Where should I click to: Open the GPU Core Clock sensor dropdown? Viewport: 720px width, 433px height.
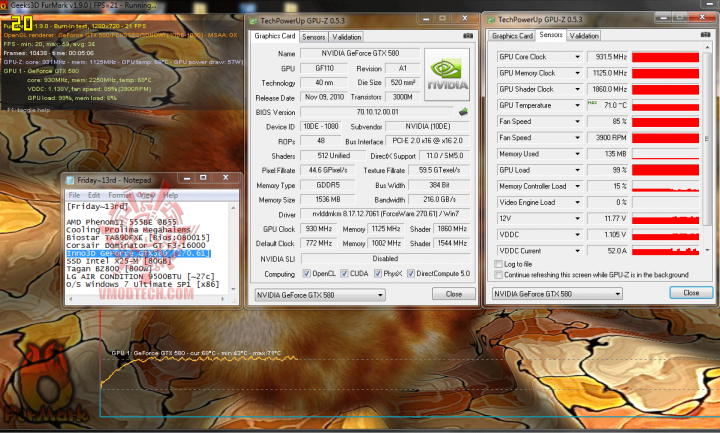(x=577, y=57)
